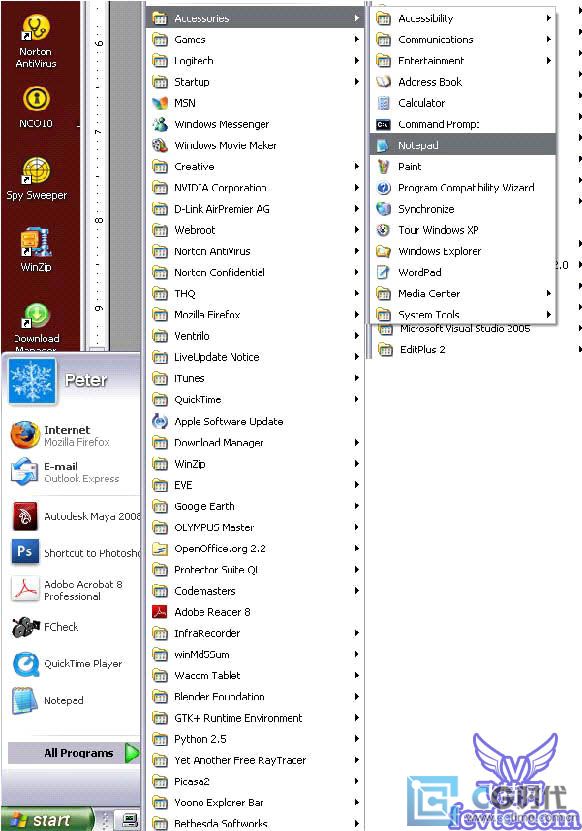The image size is (582, 831).
Task: Click the show desktop quick launch icon
Action: coord(129,820)
